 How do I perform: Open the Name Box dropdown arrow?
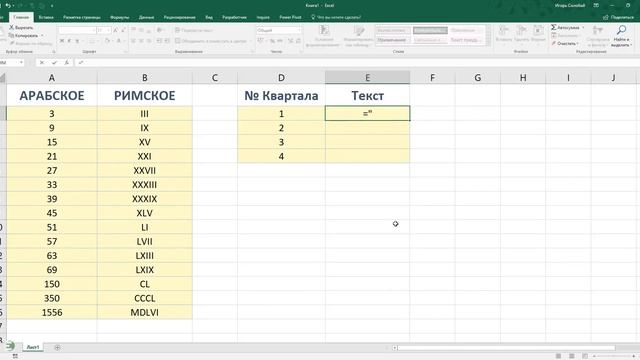point(21,62)
